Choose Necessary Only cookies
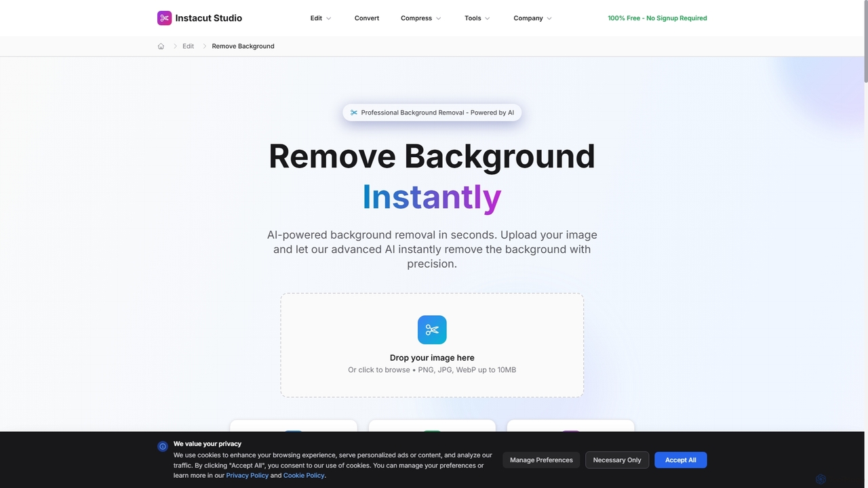Image resolution: width=868 pixels, height=488 pixels. pyautogui.click(x=617, y=460)
